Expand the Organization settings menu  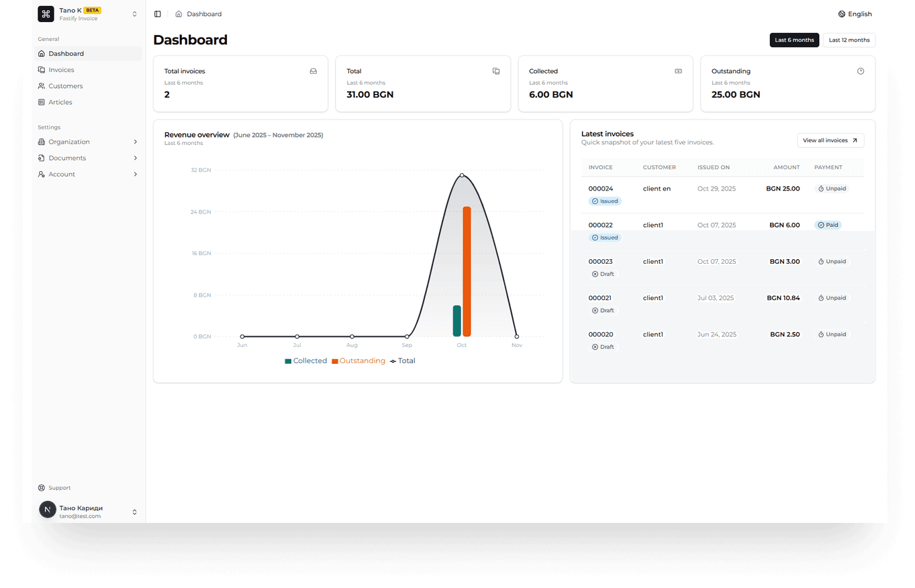pyautogui.click(x=88, y=142)
